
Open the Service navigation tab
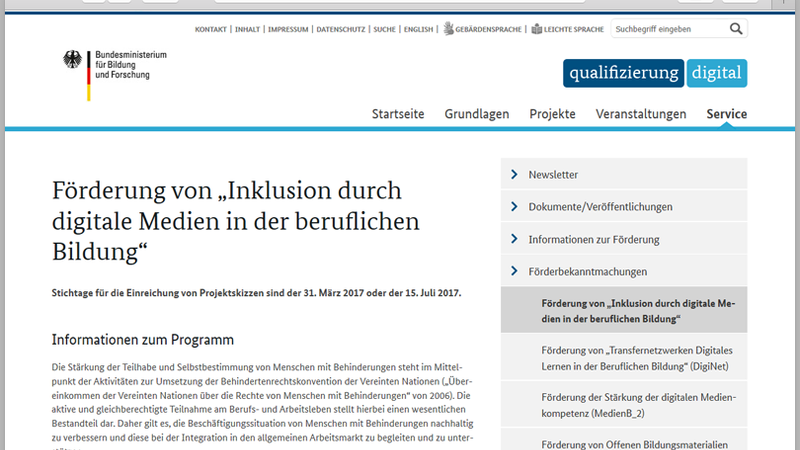(727, 114)
